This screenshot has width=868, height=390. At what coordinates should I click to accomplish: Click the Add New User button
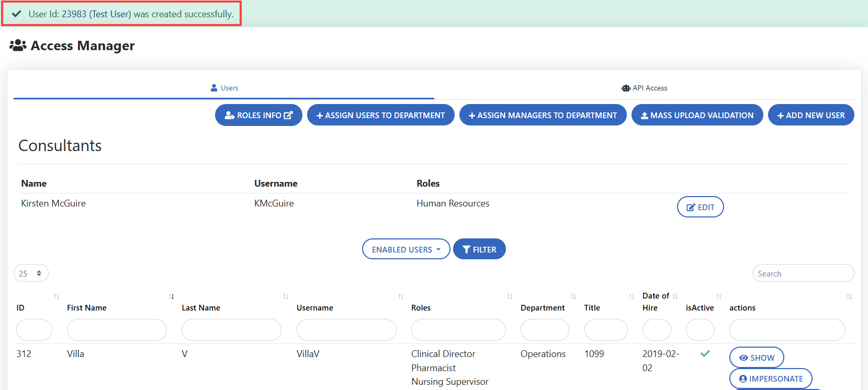(x=810, y=115)
